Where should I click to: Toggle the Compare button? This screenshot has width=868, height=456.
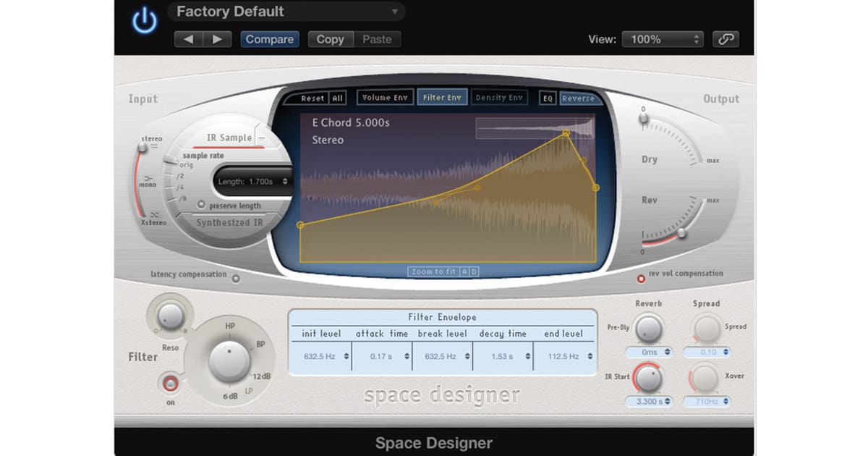[270, 39]
